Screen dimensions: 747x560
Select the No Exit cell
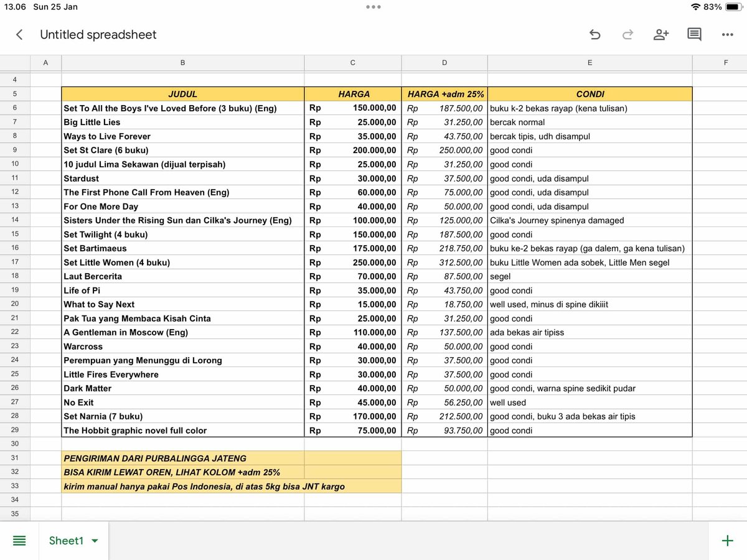coord(183,403)
